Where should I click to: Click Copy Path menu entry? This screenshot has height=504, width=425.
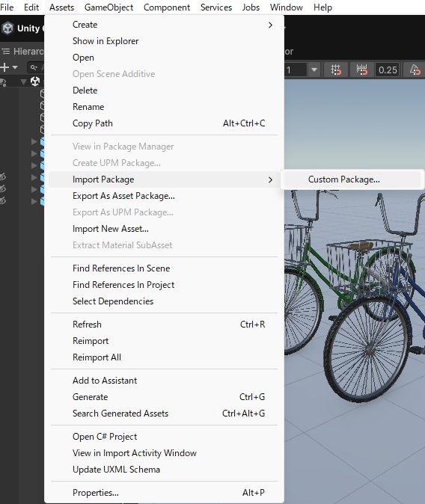(x=164, y=123)
